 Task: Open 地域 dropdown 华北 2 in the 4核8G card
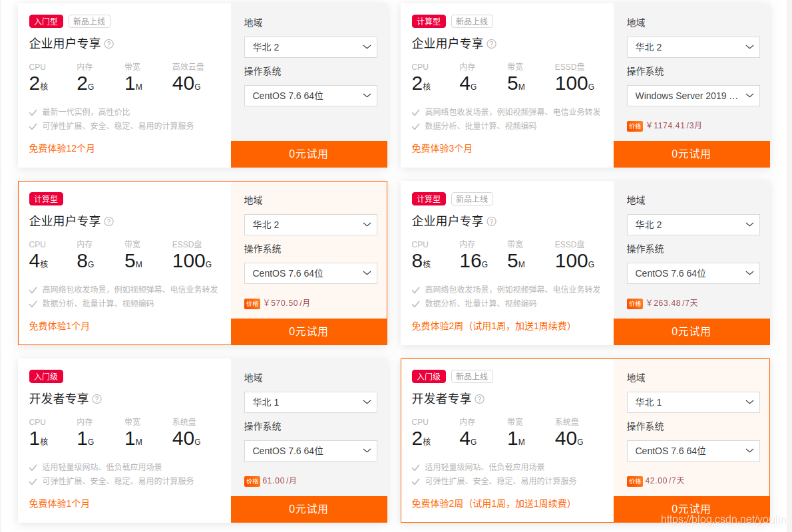[311, 225]
